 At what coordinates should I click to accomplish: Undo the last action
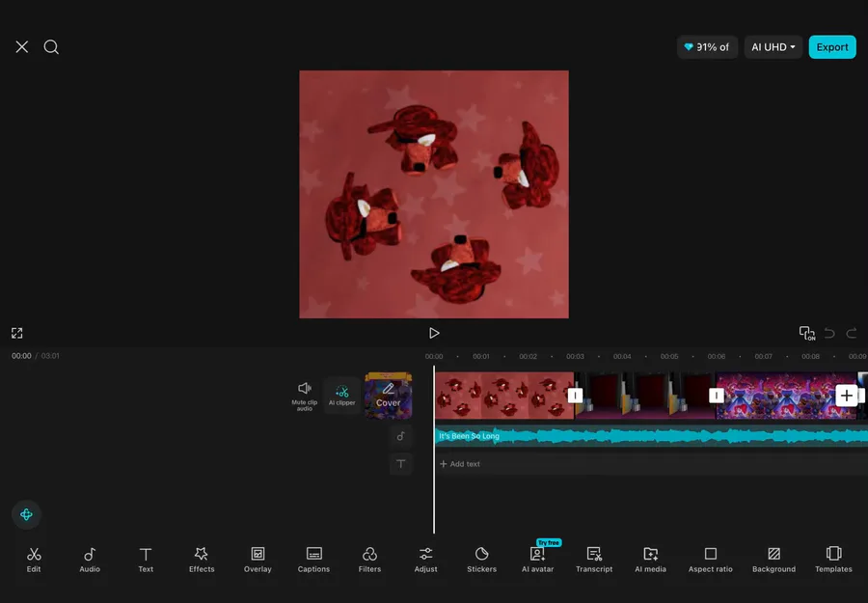click(829, 333)
